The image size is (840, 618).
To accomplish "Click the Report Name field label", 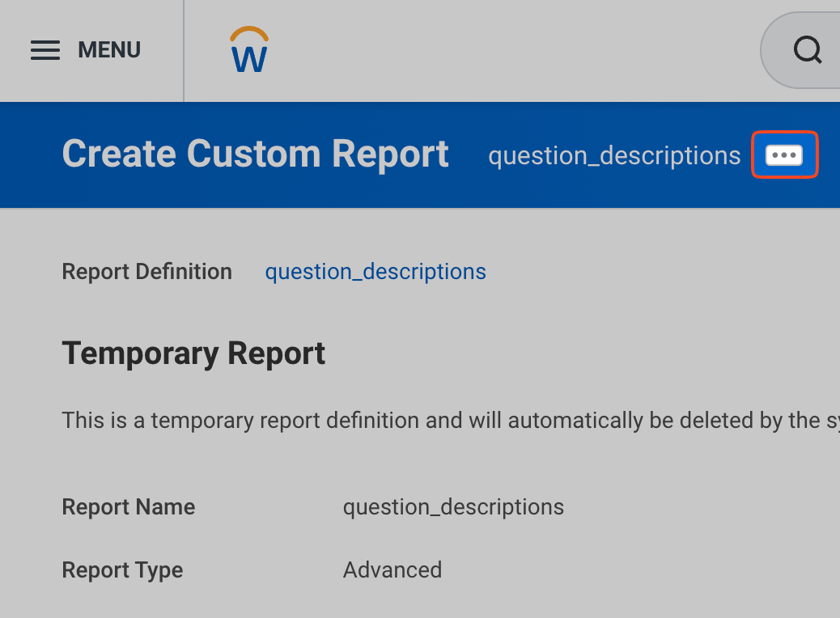I will coord(128,507).
